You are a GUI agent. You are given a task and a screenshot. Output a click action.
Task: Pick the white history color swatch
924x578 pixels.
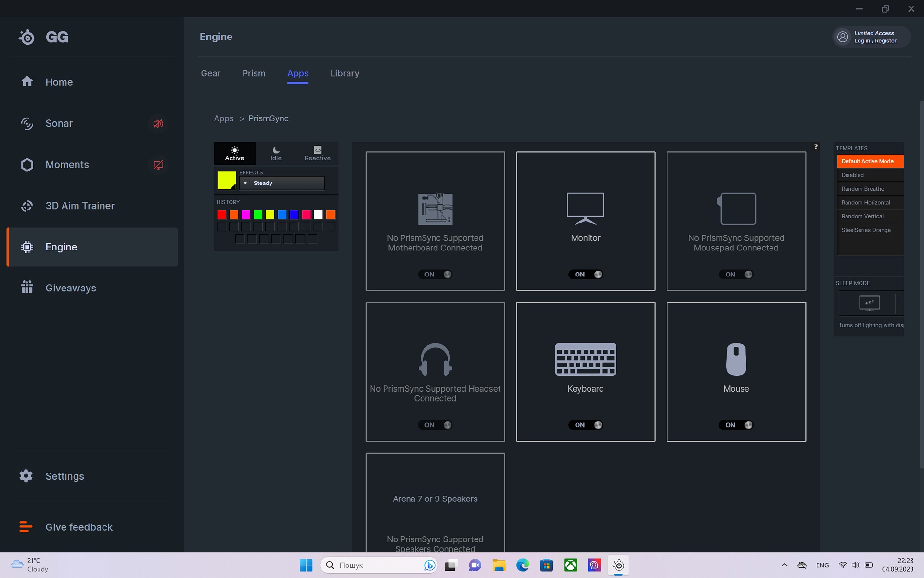[x=318, y=214]
